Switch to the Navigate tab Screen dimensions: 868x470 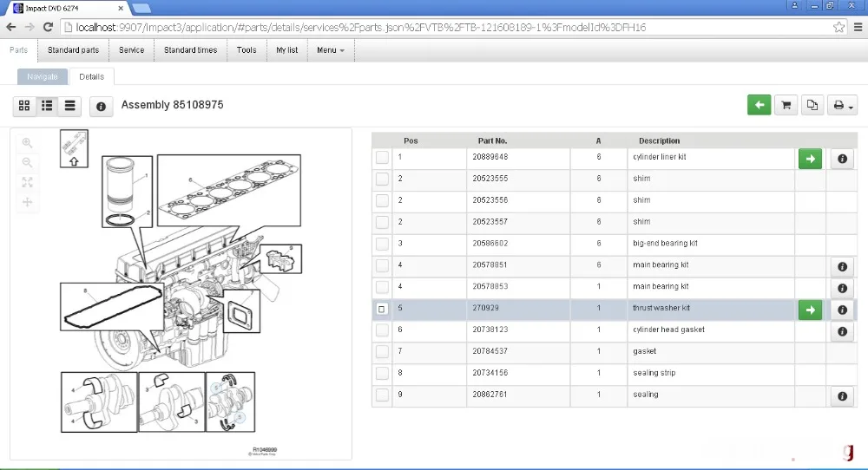[x=42, y=77]
